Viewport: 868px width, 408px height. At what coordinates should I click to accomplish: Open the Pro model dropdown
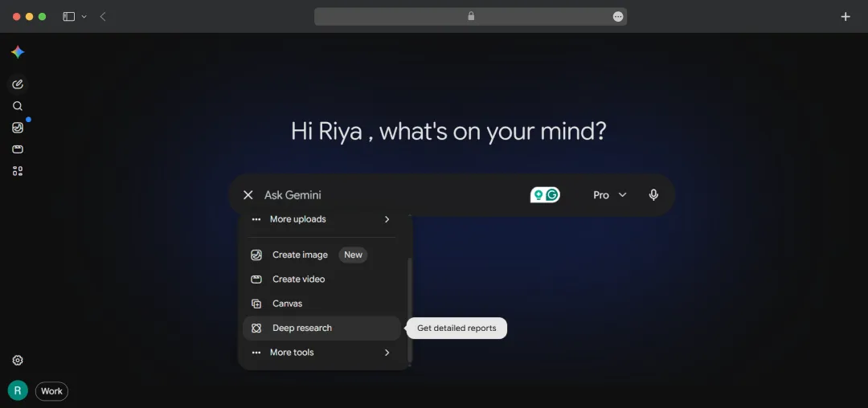tap(609, 194)
